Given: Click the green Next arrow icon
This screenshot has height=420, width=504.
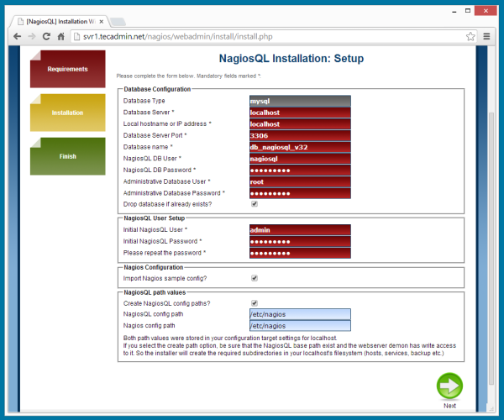Looking at the screenshot, I should tap(449, 386).
